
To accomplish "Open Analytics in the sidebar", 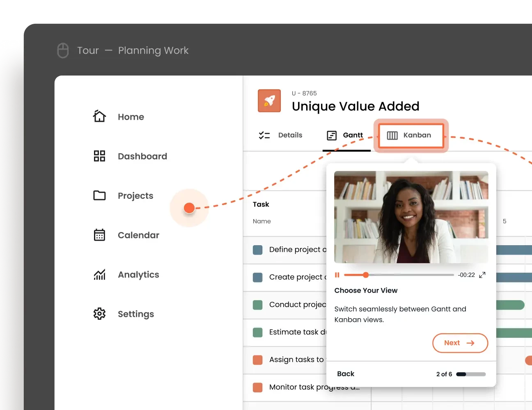I will tap(126, 274).
